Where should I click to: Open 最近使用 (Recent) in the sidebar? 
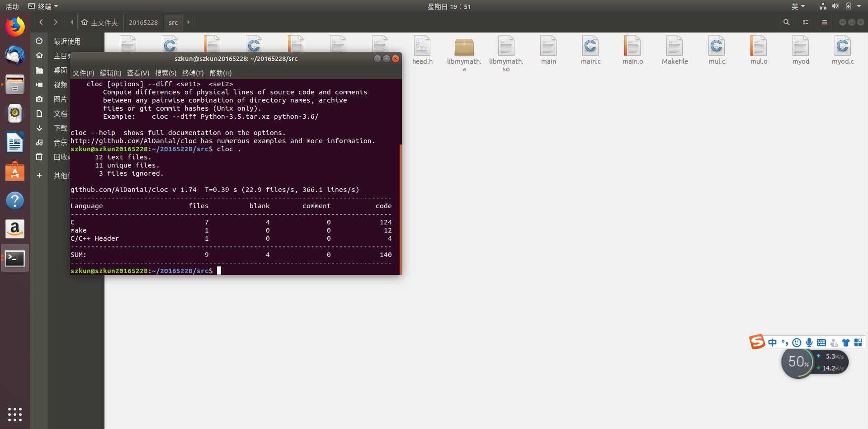tap(67, 41)
